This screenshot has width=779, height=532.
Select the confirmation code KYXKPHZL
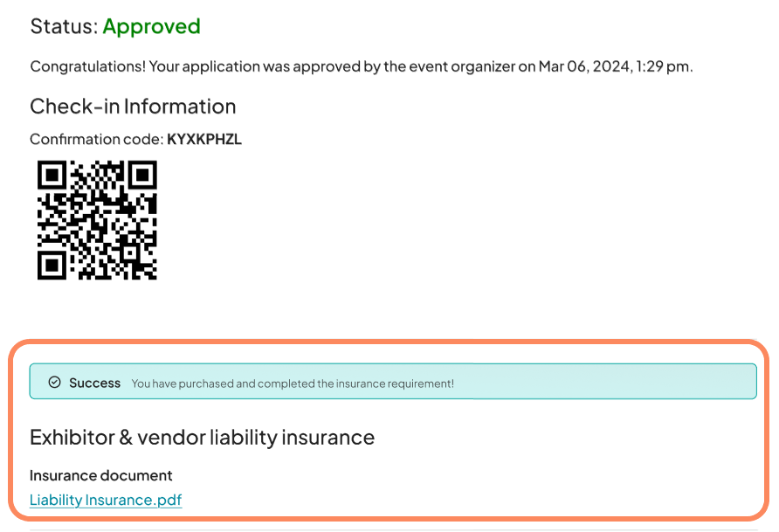204,139
